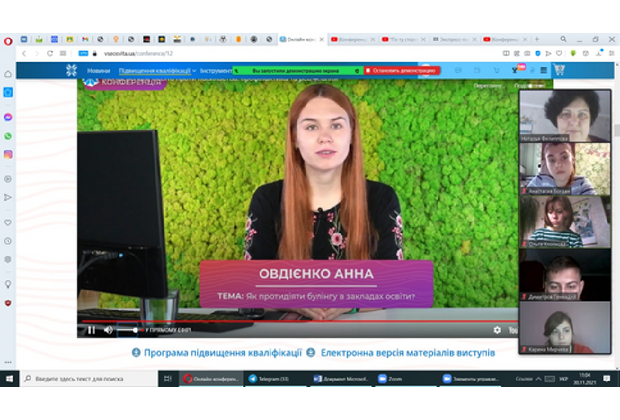The height and width of the screenshot is (420, 620).
Task: Open the Windows Start menu
Action: [9, 379]
